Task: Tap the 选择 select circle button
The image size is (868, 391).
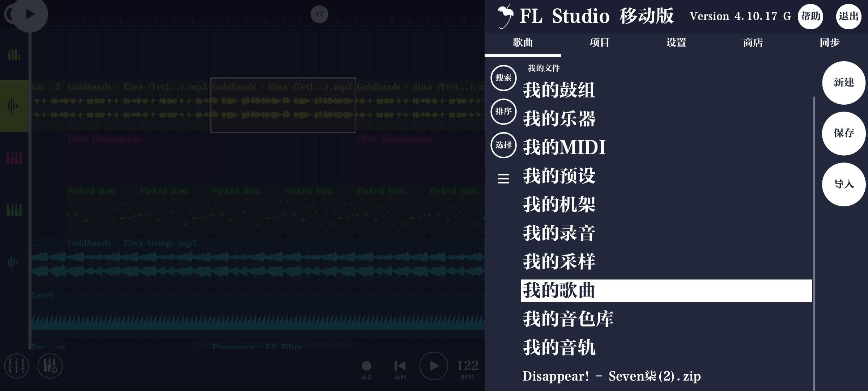Action: point(503,145)
